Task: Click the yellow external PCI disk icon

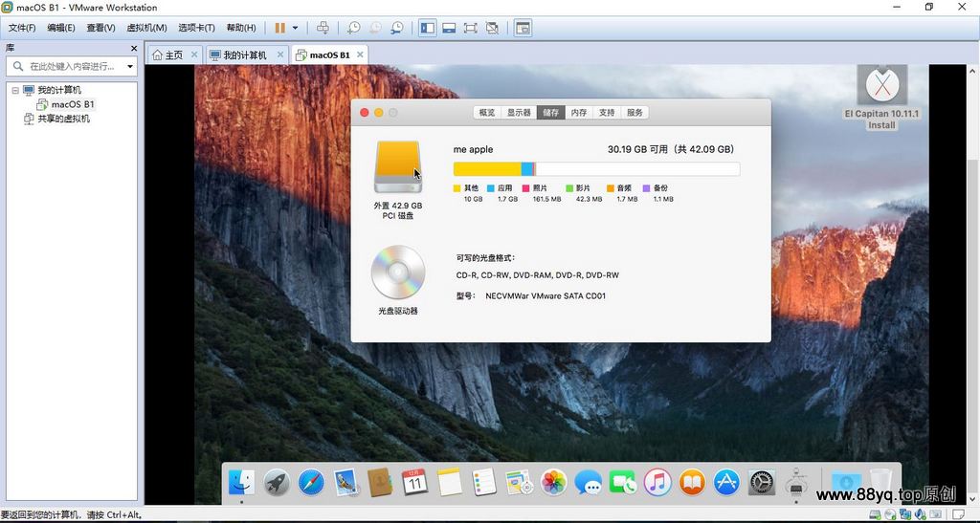Action: [397, 166]
